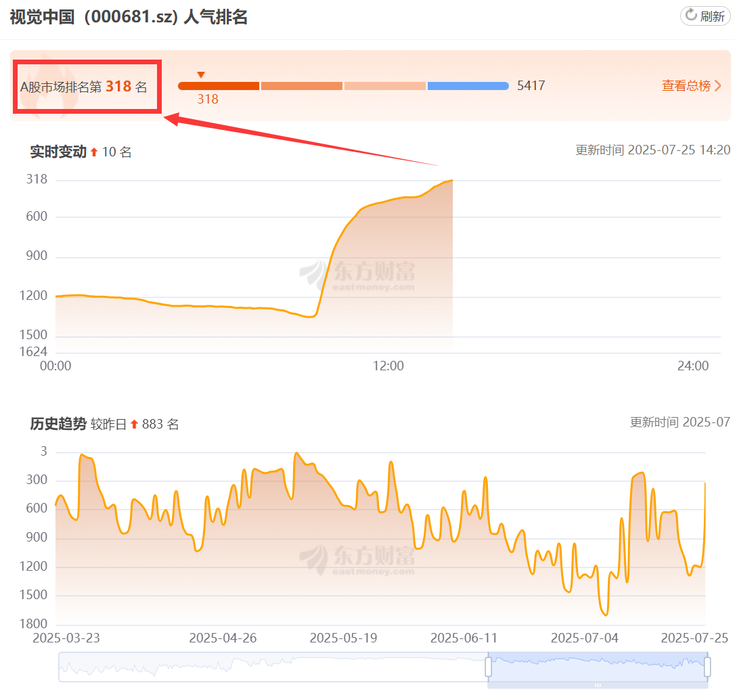Image resolution: width=735 pixels, height=700 pixels.
Task: Click the page title 视觉中国 (000681.sz) 人气排名
Action: (x=129, y=17)
